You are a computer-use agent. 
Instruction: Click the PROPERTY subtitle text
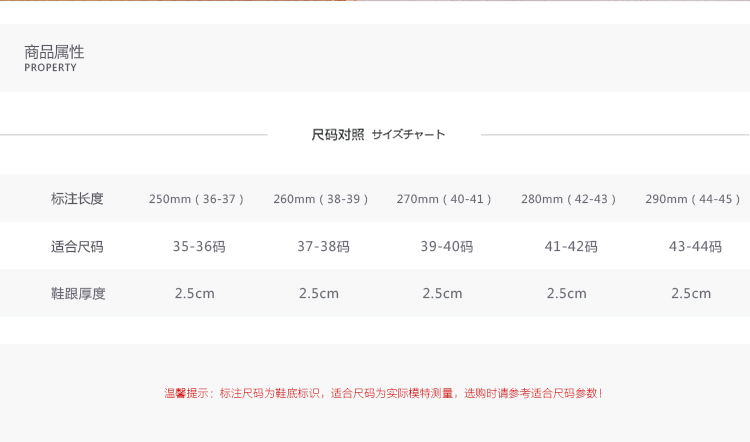pyautogui.click(x=50, y=68)
